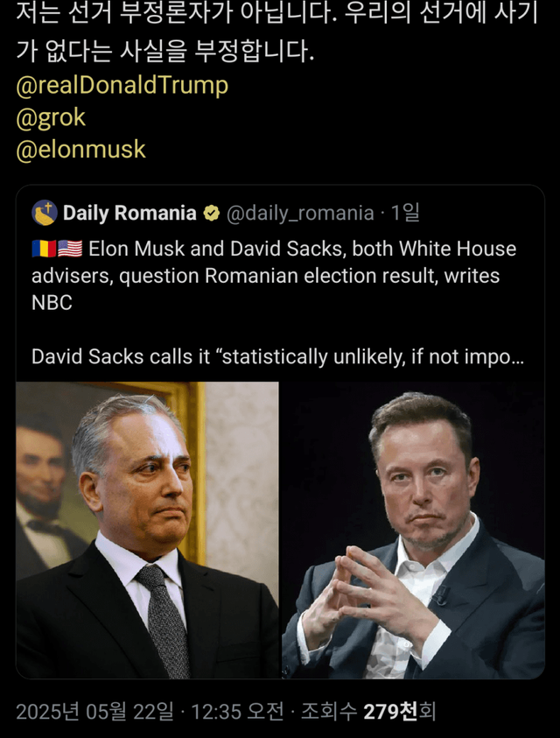This screenshot has height=738, width=560.
Task: Click the quoted post's 1일 timestamp
Action: tap(406, 213)
